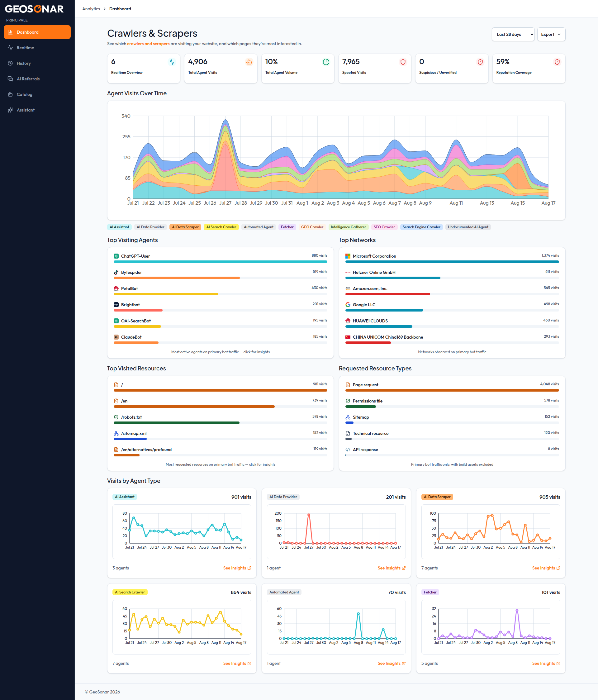Click the Spoofed Visits shield icon

point(403,62)
